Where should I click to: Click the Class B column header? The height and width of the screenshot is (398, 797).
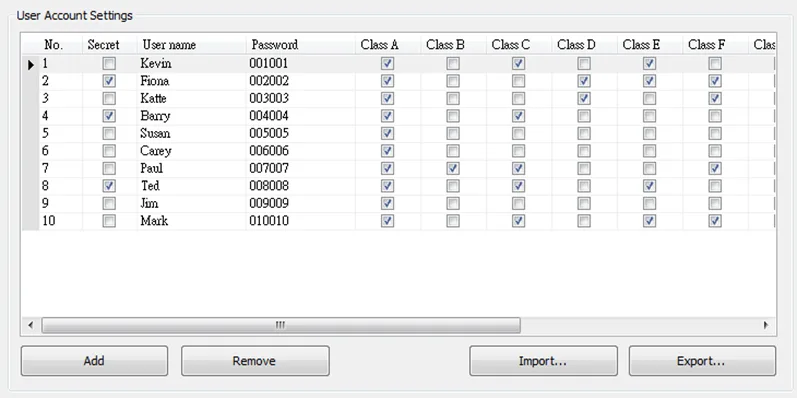coord(453,45)
